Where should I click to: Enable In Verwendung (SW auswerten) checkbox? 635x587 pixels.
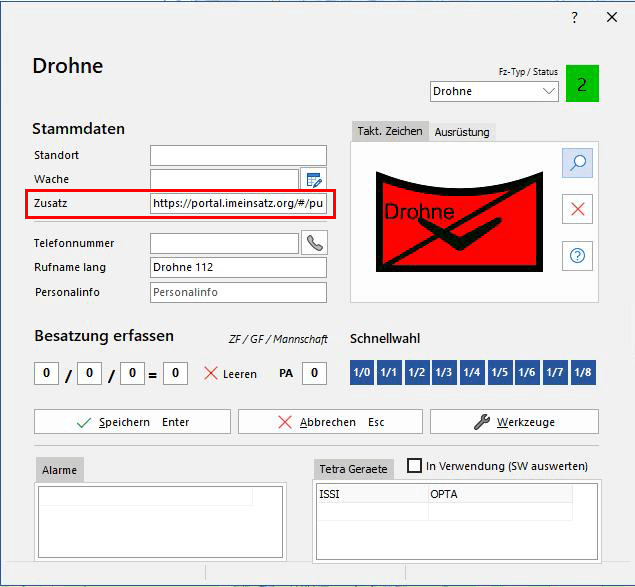(415, 466)
